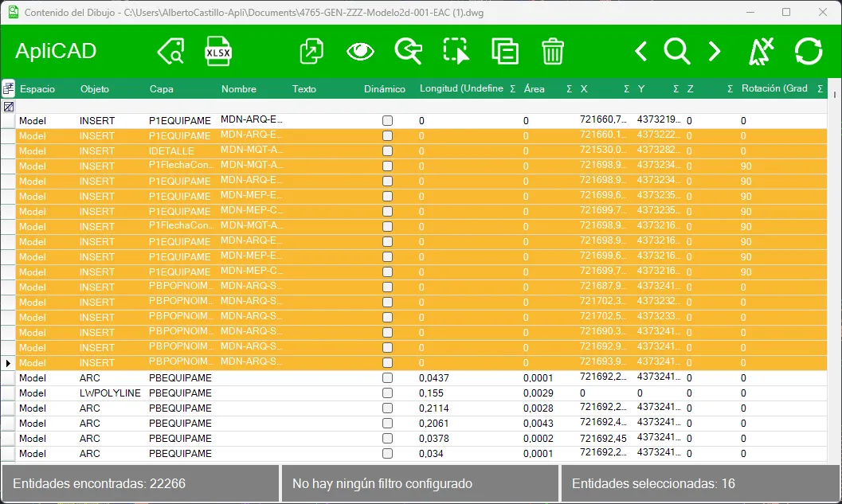Check Dinámico box for ARC length 0,034

[x=387, y=454]
